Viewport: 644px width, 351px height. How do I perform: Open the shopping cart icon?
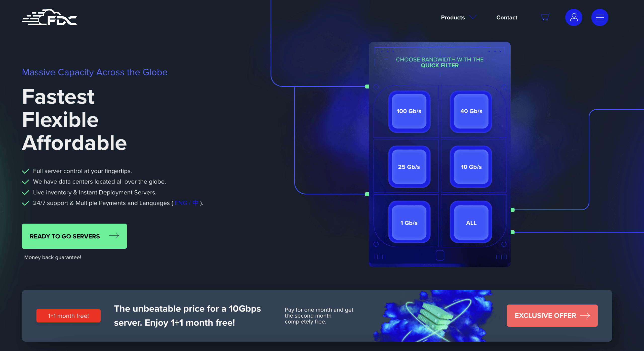tap(545, 17)
